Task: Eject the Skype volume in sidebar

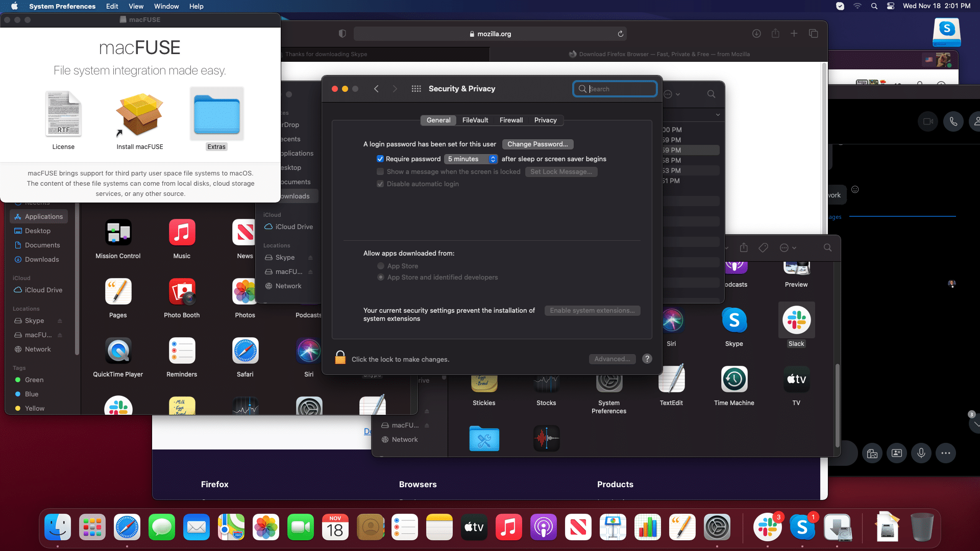Action: point(60,321)
